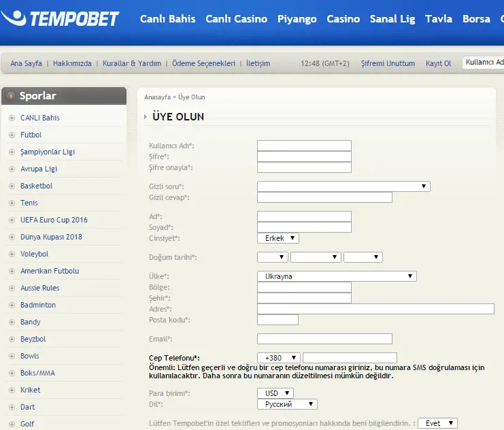Focus the Soyad surname field
This screenshot has height=430, width=504.
(x=304, y=227)
